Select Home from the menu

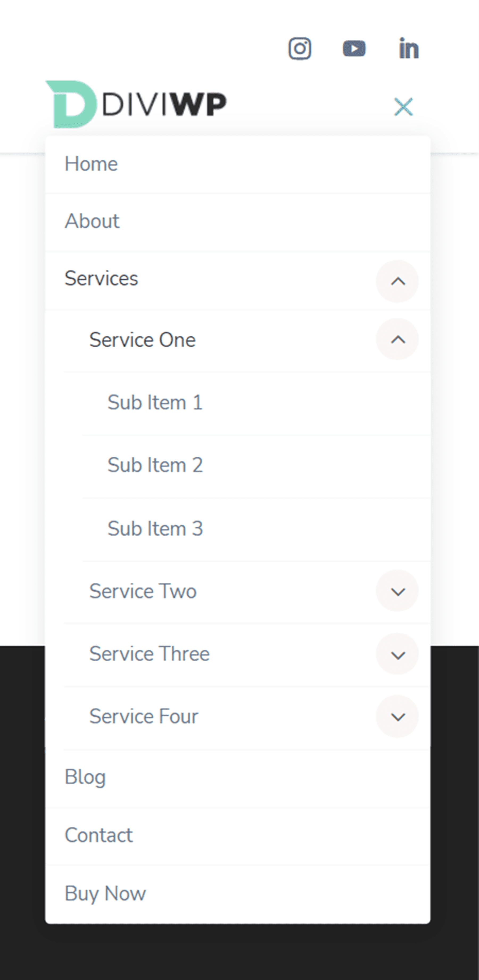(x=91, y=163)
